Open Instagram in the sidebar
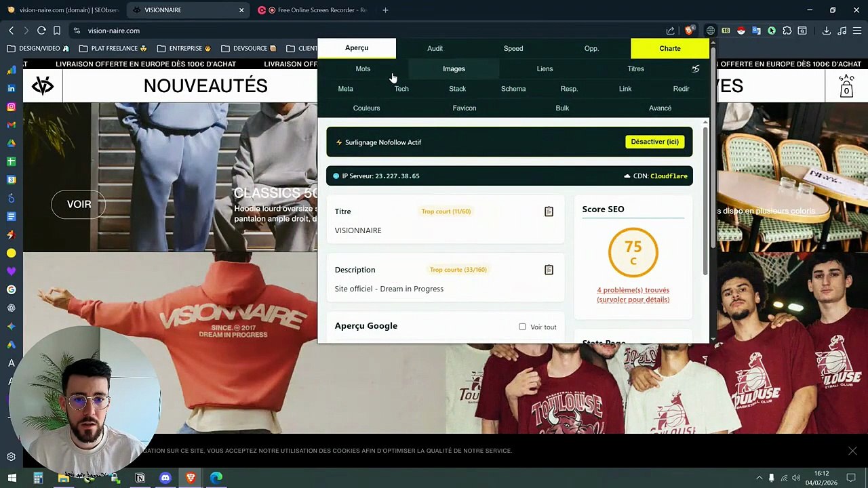Viewport: 868px width, 488px height. pyautogui.click(x=11, y=106)
